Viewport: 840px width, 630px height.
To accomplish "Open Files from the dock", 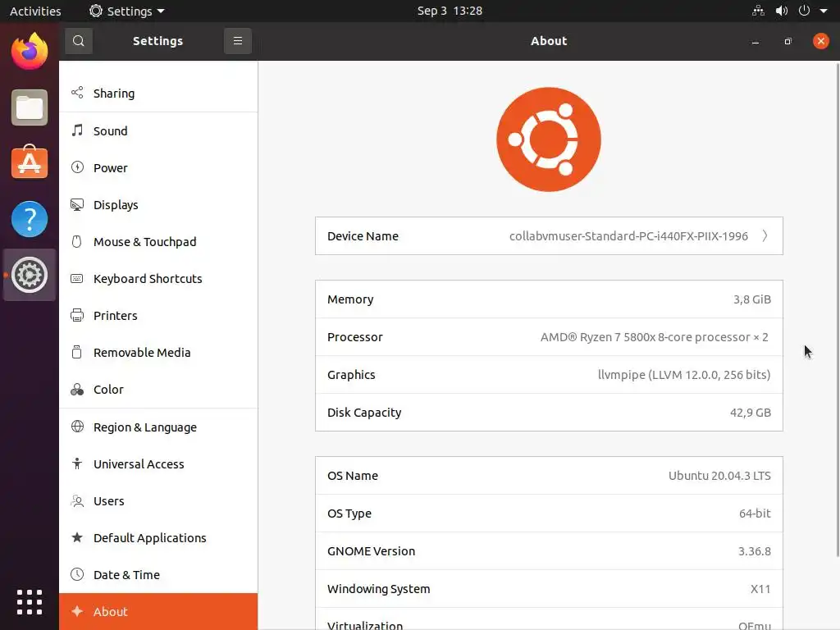I will click(30, 107).
